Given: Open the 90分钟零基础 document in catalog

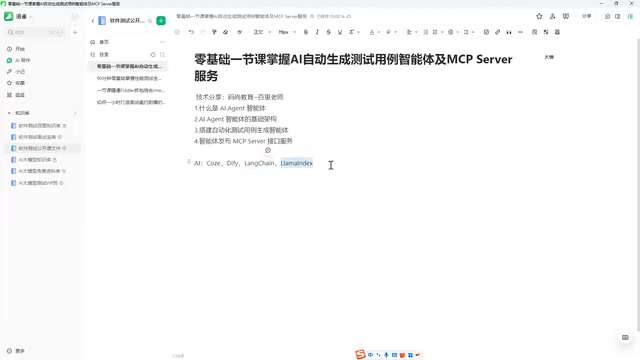Looking at the screenshot, I should click(129, 78).
